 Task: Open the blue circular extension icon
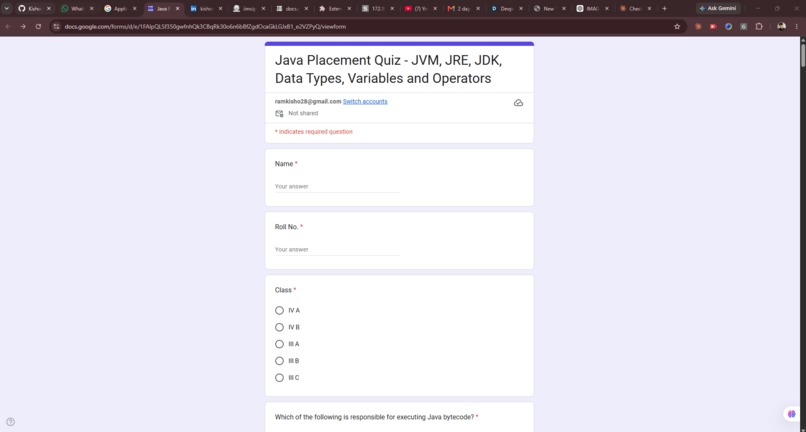click(x=728, y=26)
